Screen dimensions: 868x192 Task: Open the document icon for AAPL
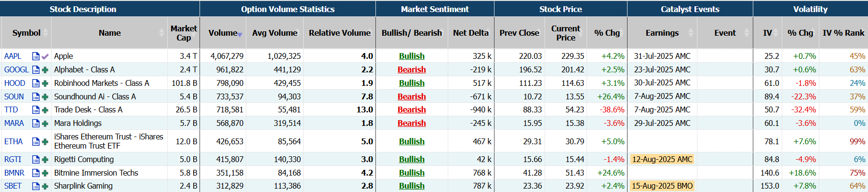click(36, 56)
